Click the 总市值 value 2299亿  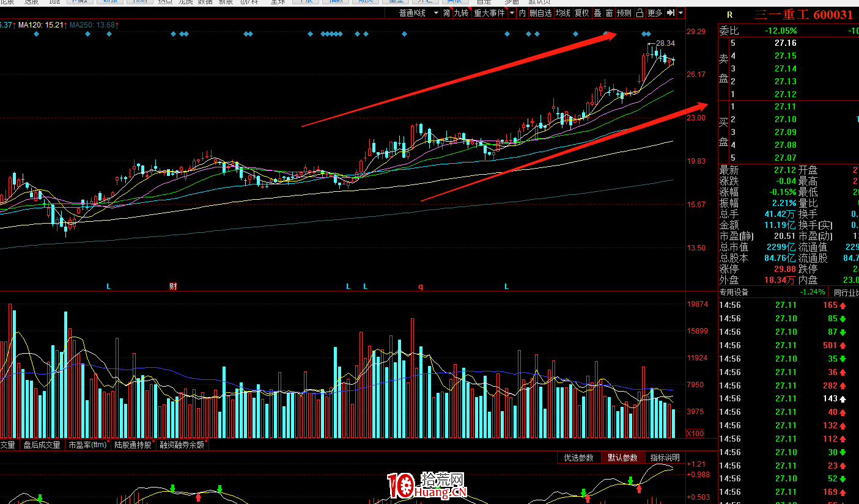782,247
